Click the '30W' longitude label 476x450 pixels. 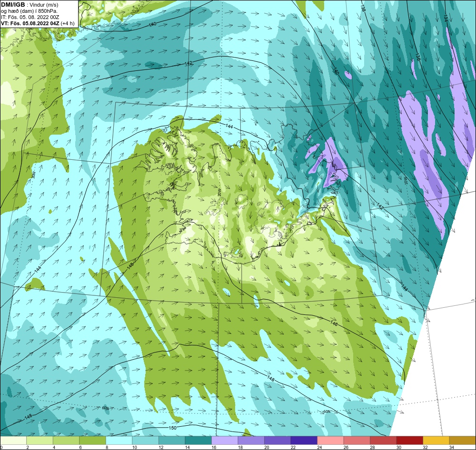click(33, 175)
